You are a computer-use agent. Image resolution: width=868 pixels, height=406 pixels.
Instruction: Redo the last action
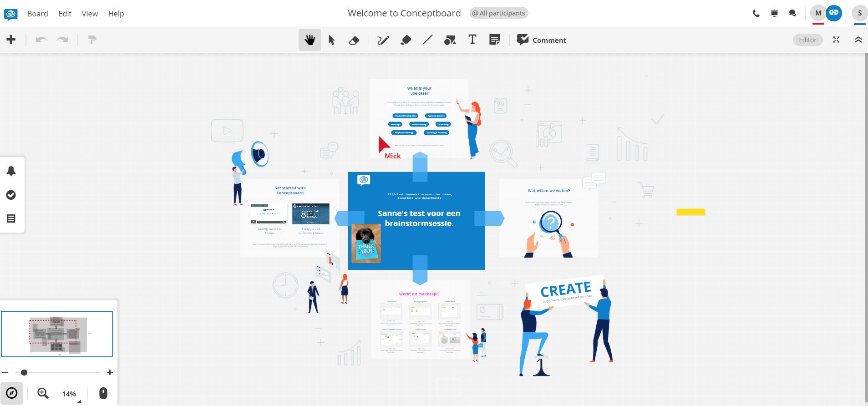62,40
